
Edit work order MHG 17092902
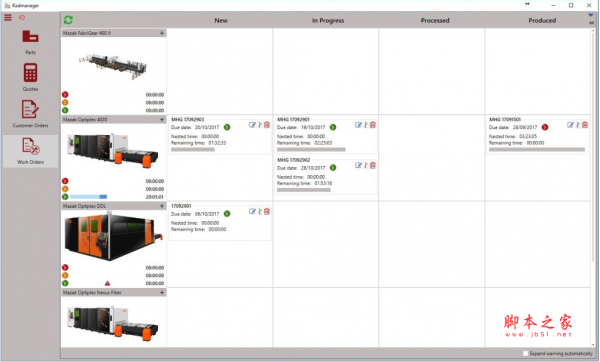(x=358, y=166)
